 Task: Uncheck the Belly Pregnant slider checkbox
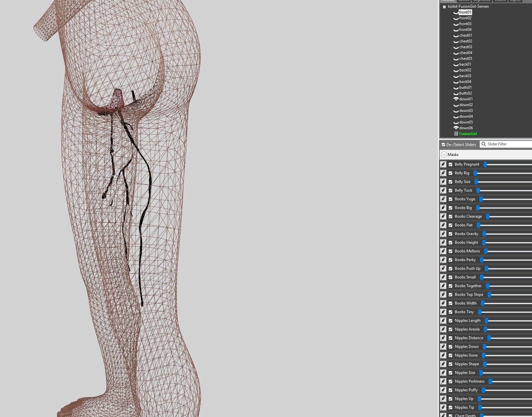tap(450, 164)
